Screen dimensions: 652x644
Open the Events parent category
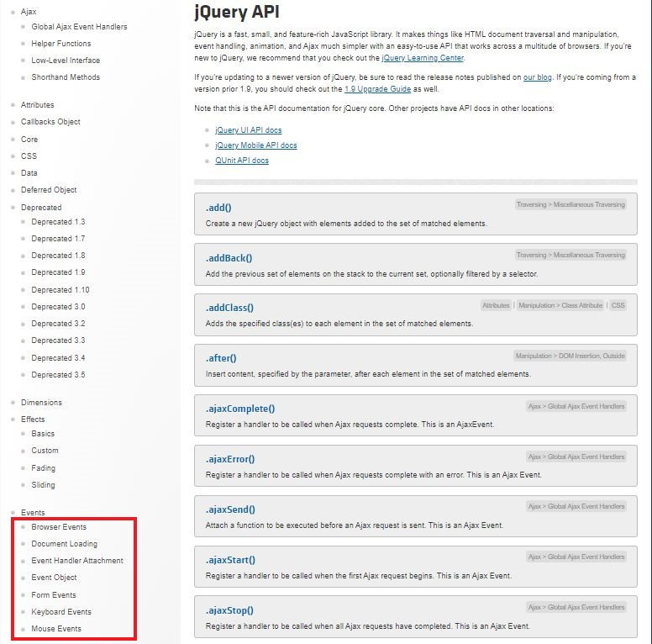33,513
